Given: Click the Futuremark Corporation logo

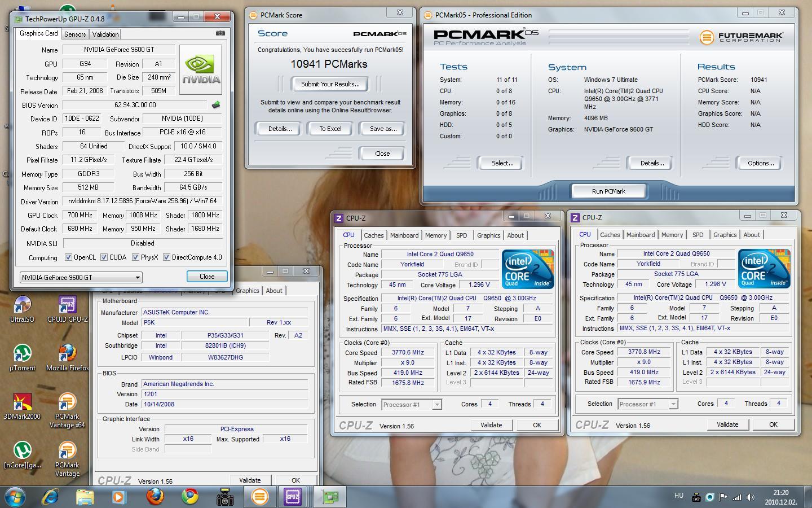Looking at the screenshot, I should click(742, 37).
